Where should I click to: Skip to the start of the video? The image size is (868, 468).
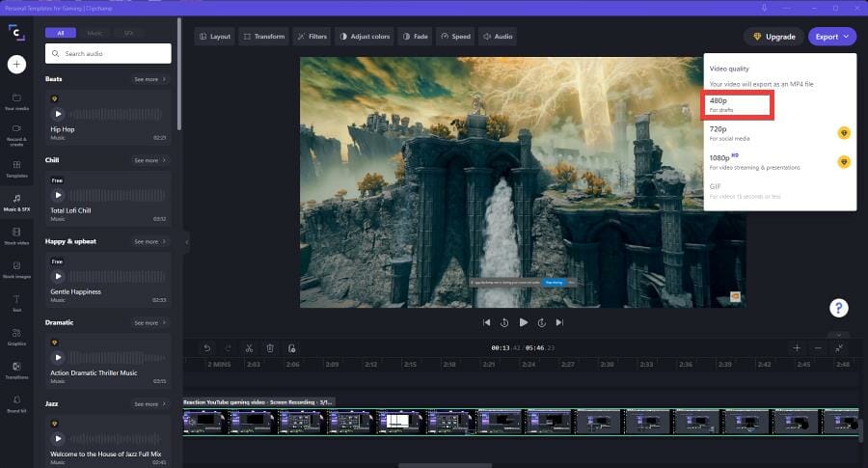pyautogui.click(x=486, y=322)
